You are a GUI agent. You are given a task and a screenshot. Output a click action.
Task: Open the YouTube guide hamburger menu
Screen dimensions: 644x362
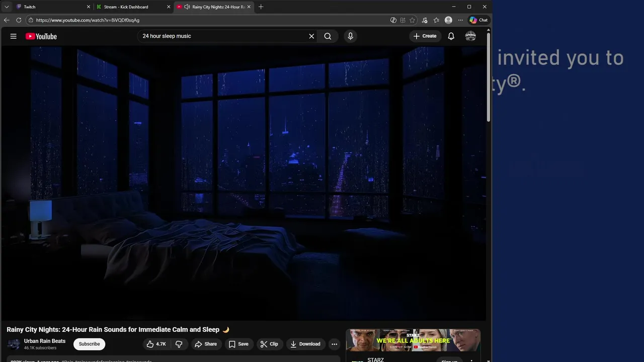click(14, 36)
